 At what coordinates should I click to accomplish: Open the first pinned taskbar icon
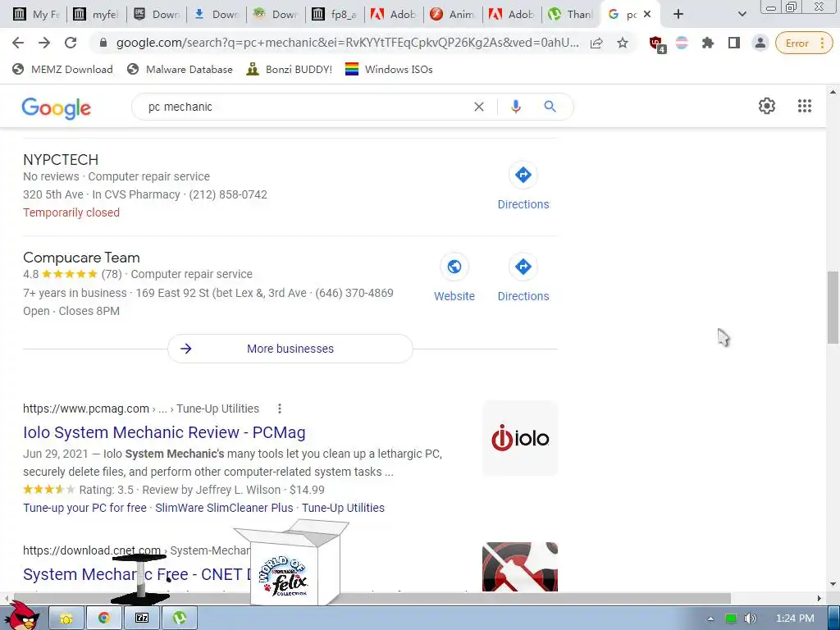[x=66, y=619]
